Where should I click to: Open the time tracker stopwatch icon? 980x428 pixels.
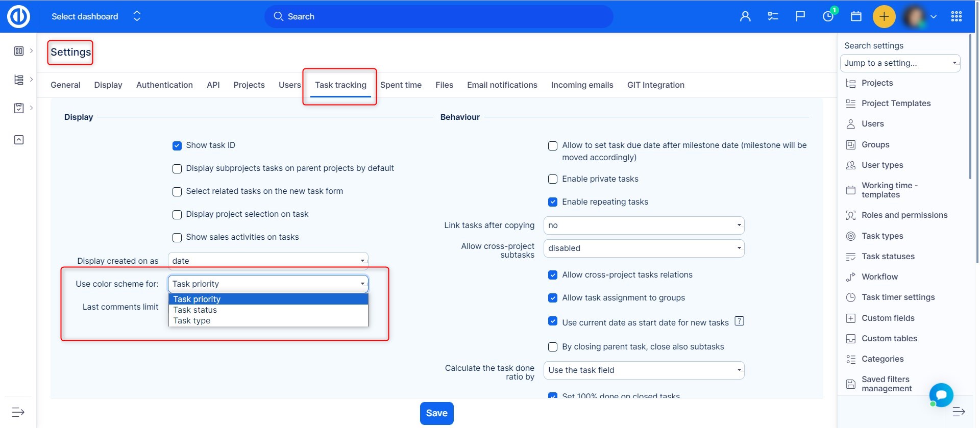pos(828,16)
